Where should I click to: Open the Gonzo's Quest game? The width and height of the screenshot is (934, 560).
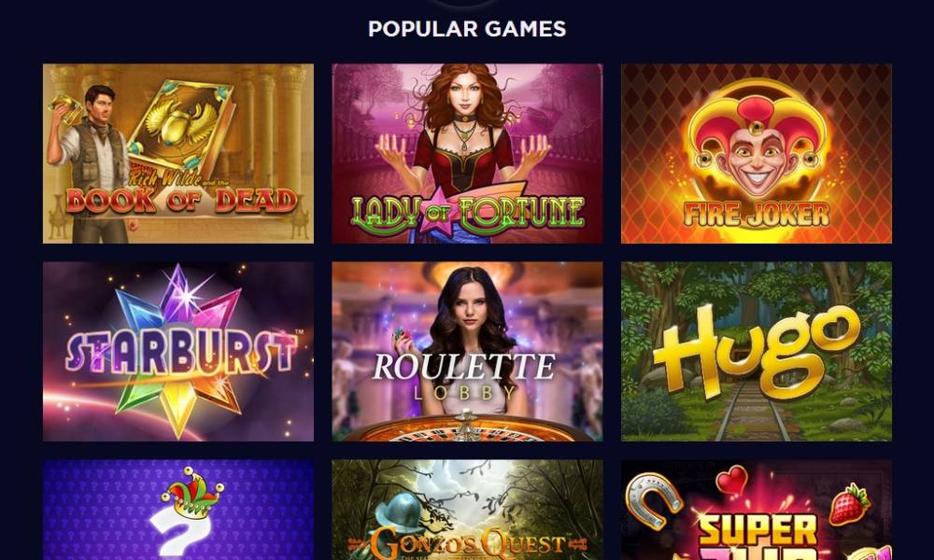click(x=467, y=510)
